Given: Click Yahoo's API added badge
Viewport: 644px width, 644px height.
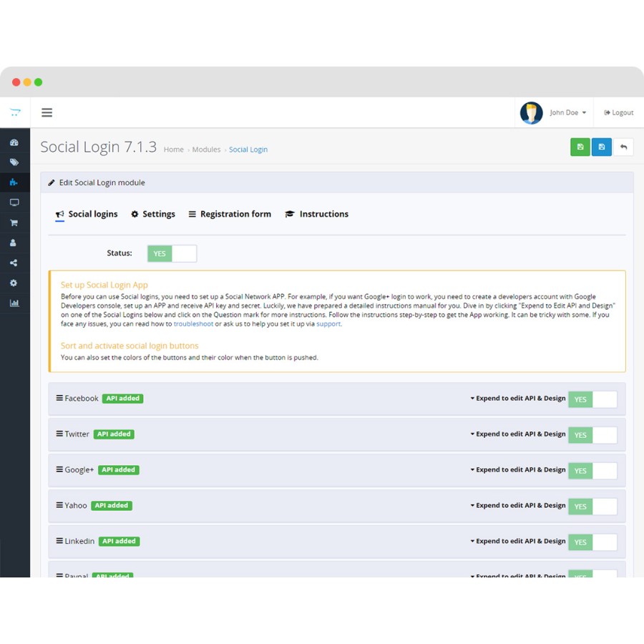Looking at the screenshot, I should (x=112, y=506).
